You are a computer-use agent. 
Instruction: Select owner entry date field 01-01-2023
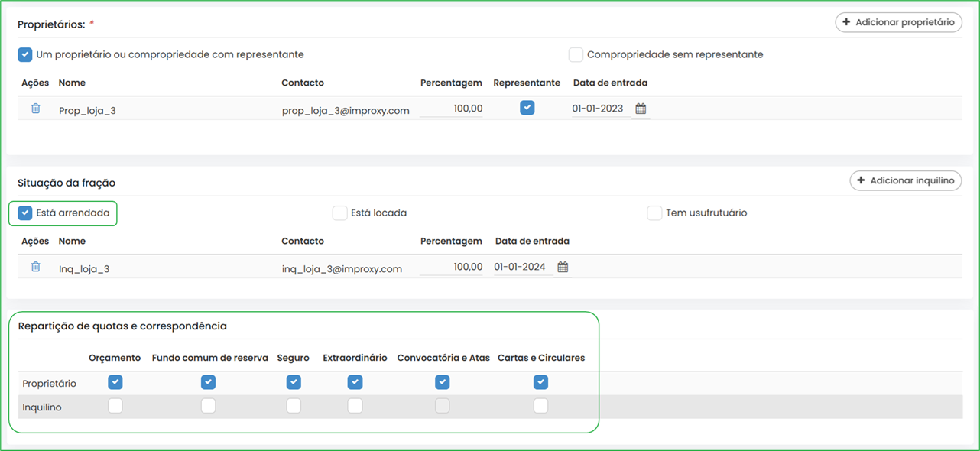click(601, 109)
